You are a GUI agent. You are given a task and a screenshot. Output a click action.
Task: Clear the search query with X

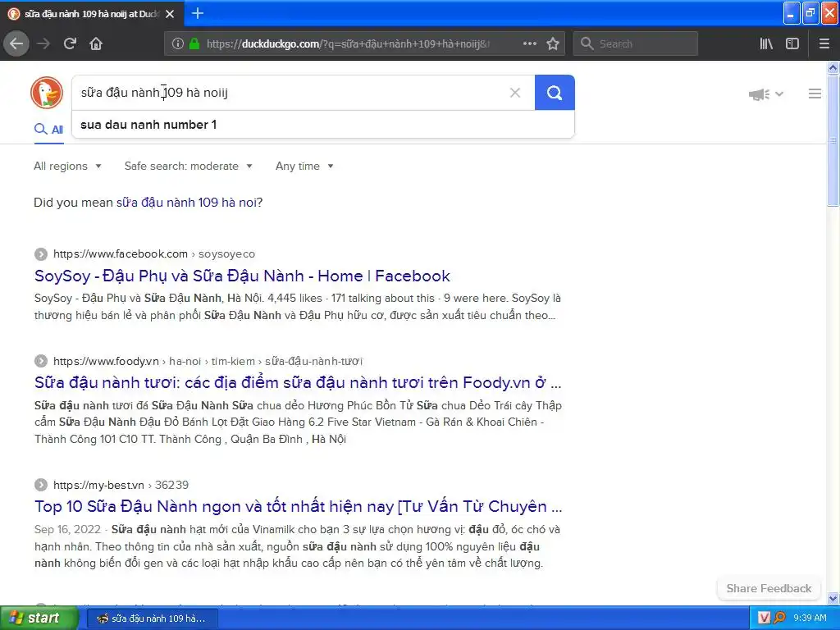click(x=515, y=93)
